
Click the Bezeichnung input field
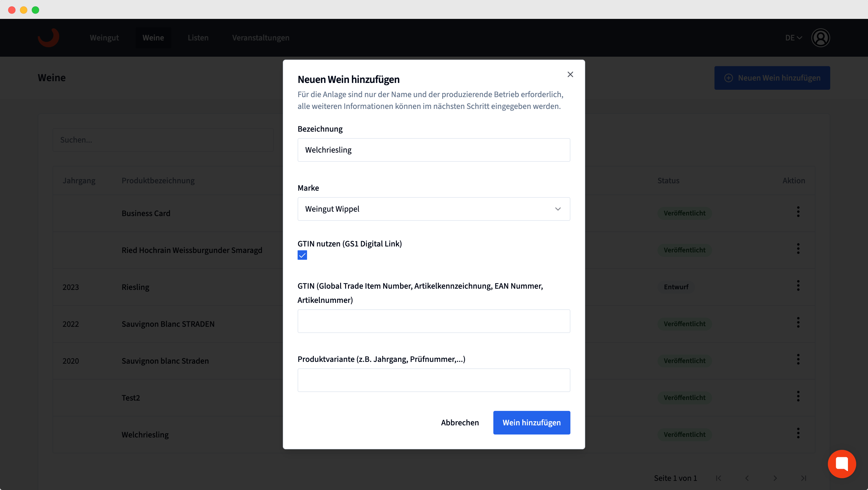click(x=434, y=150)
